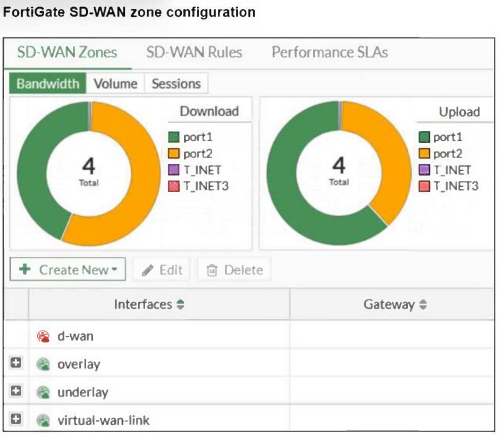Click the trash icon on Delete
This screenshot has width=499, height=437.
(x=212, y=270)
